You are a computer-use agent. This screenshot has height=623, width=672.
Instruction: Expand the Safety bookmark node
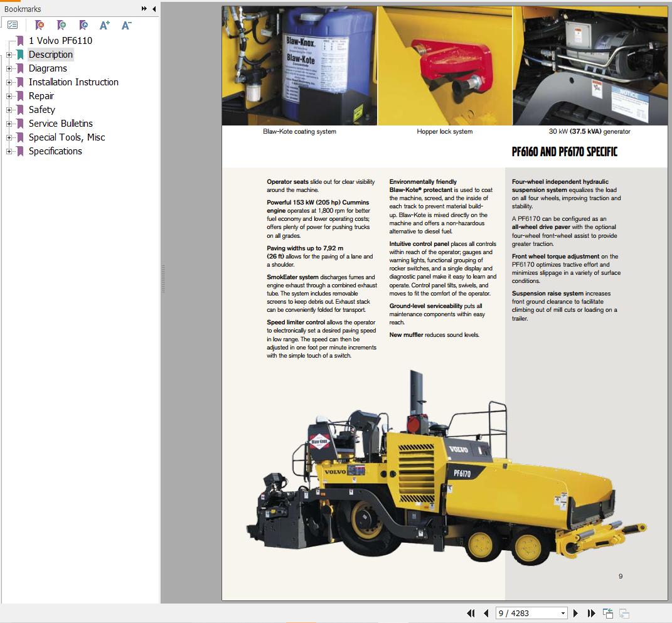tap(9, 110)
